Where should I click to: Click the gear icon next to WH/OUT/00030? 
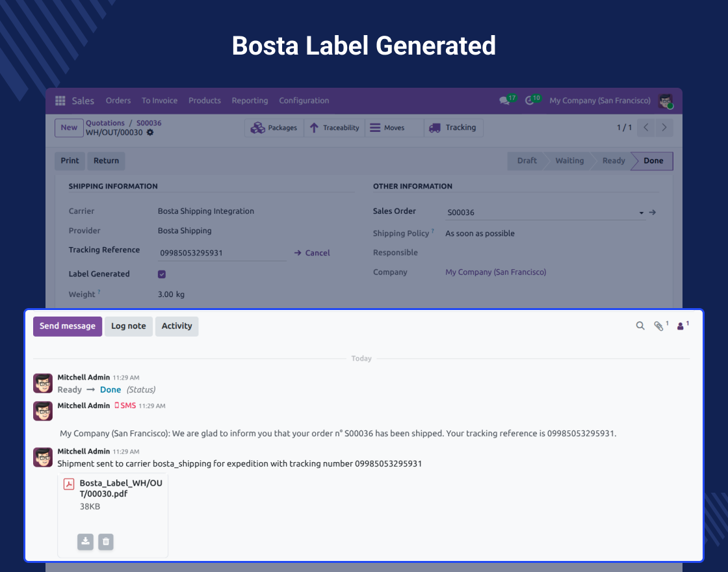[x=150, y=133]
